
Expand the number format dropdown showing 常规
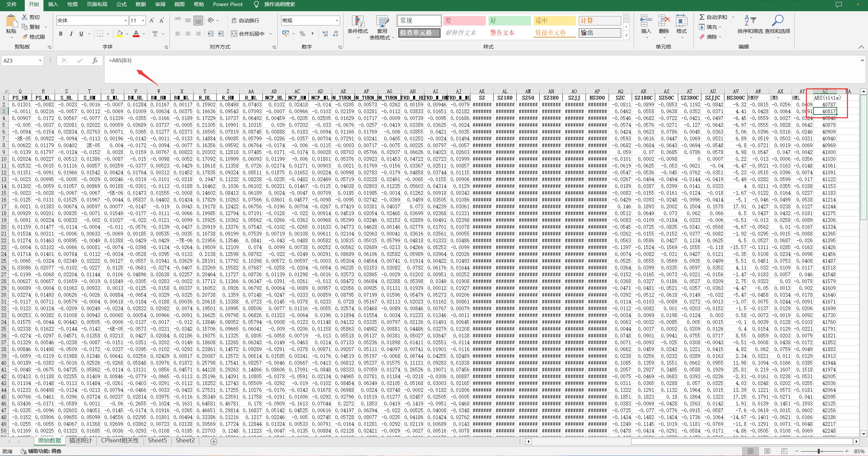[x=337, y=20]
